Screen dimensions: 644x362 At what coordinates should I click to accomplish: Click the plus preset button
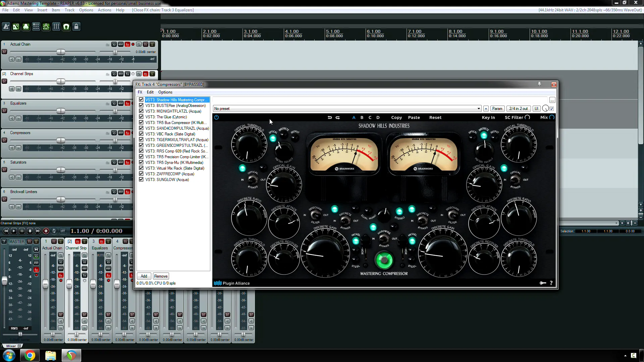point(486,109)
